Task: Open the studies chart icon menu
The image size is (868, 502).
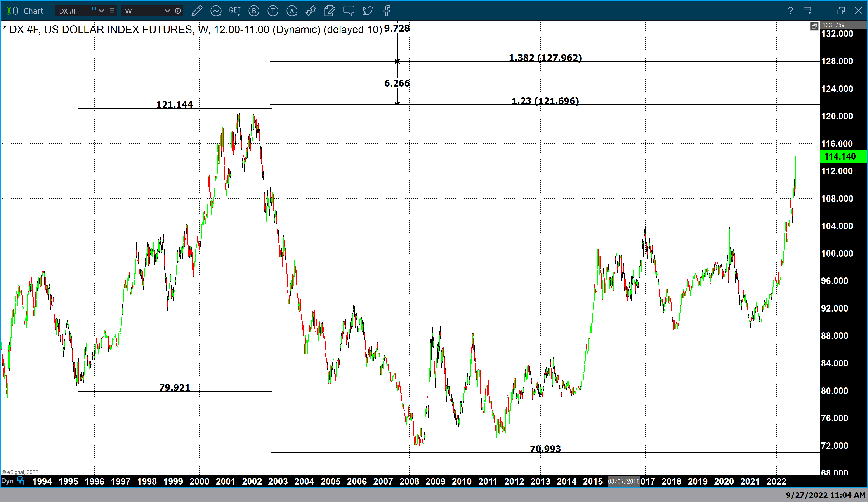Action: (216, 11)
